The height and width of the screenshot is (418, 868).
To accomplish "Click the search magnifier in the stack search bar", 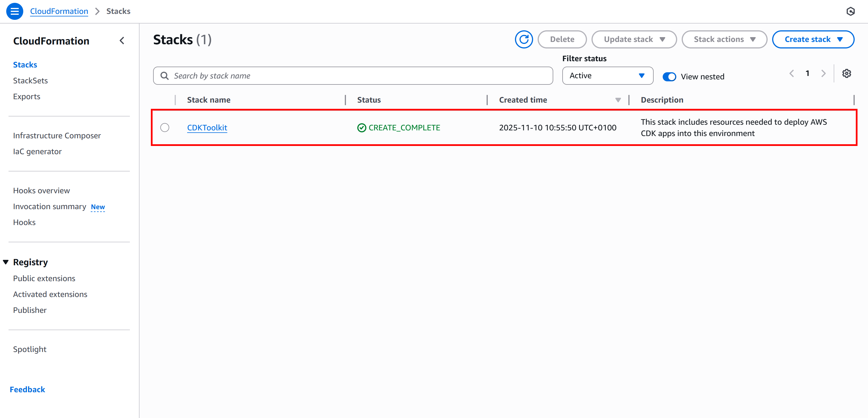I will (164, 75).
